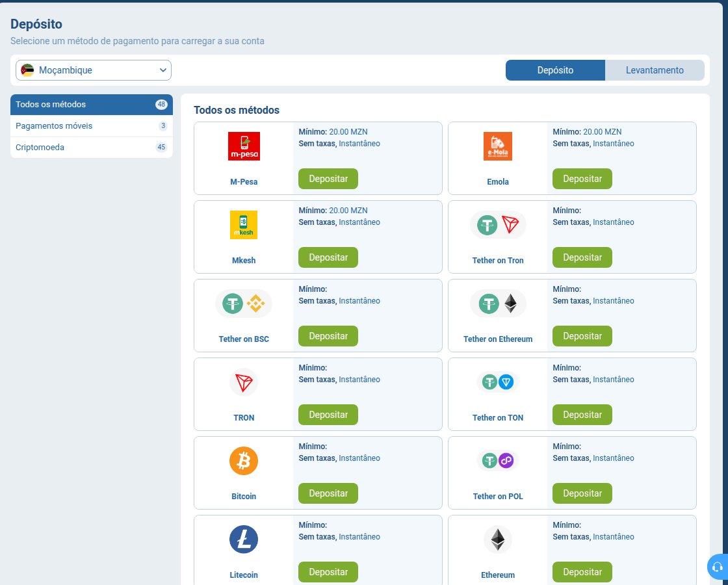
Task: Click the Emola method name
Action: coord(498,181)
